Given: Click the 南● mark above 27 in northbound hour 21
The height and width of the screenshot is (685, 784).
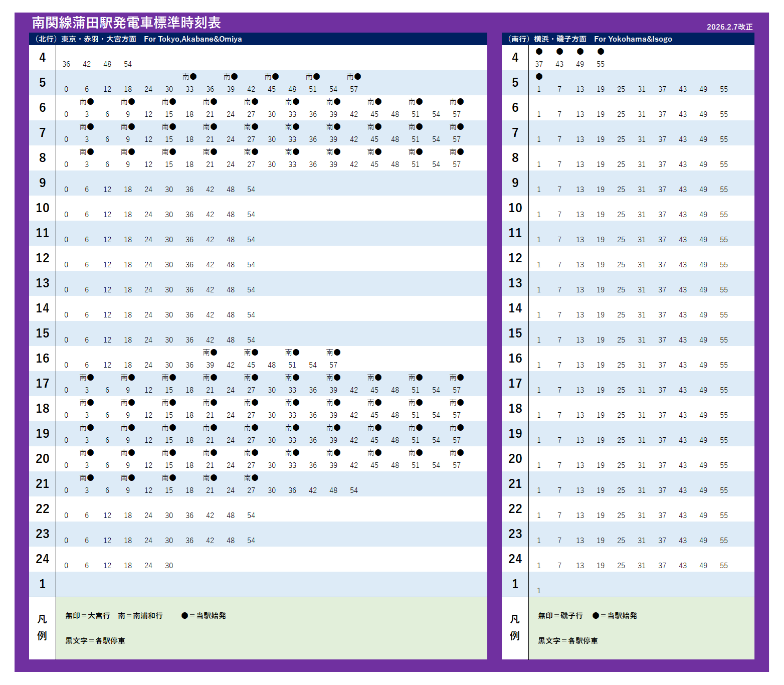Looking at the screenshot, I should (x=251, y=477).
